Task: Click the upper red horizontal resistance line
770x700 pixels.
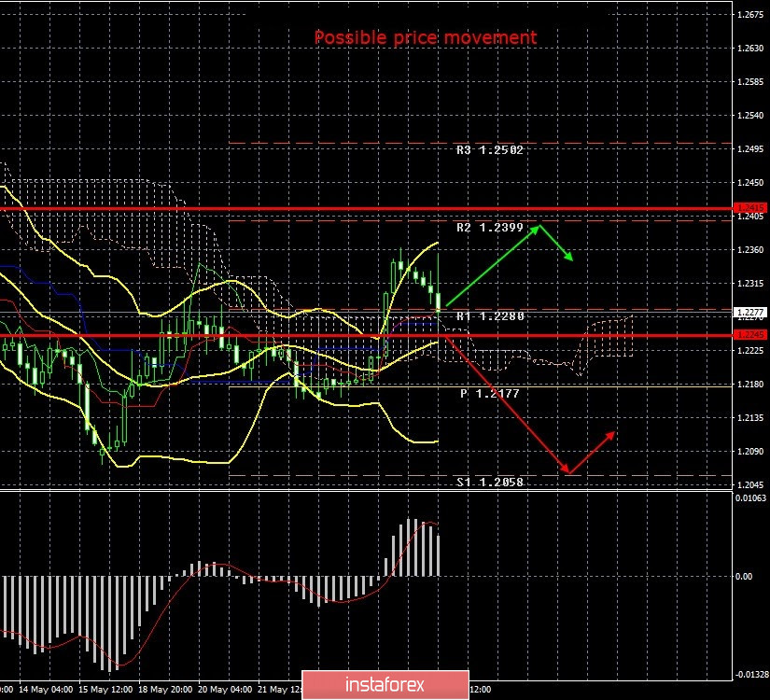Action: tap(373, 207)
